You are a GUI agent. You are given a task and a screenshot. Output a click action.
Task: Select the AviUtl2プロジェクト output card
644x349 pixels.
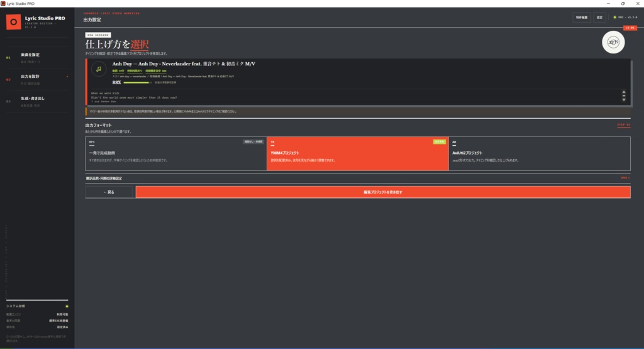point(540,153)
